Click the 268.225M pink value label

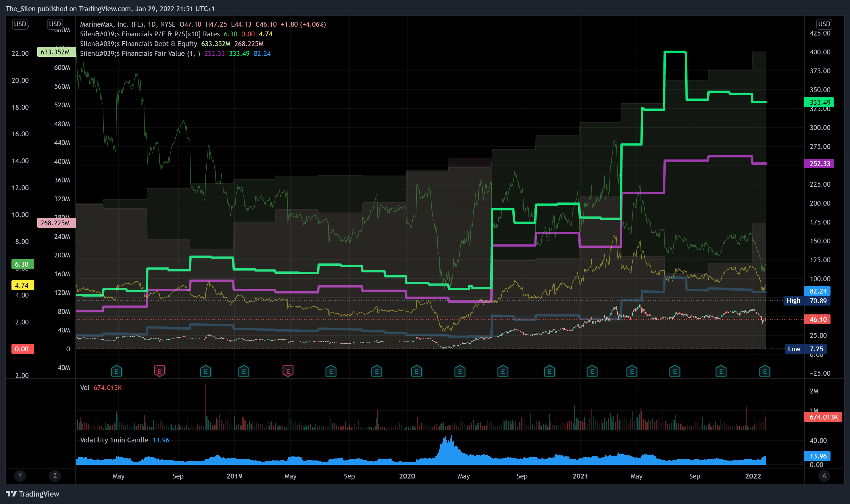(56, 223)
